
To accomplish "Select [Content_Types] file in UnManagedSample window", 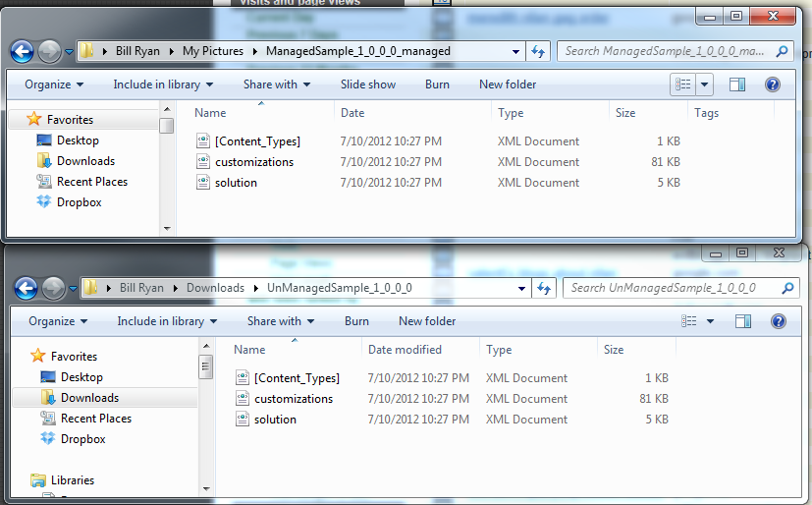I will (x=297, y=377).
